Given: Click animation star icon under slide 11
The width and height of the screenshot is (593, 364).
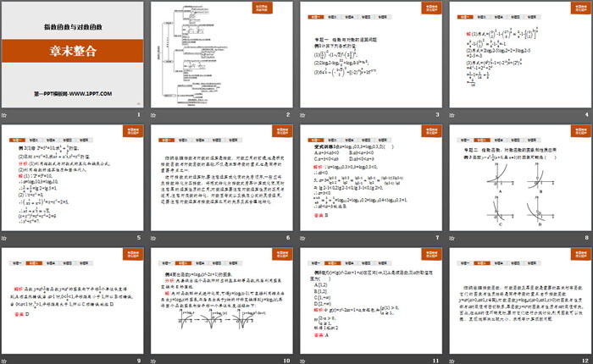Looking at the screenshot, I should tap(302, 361).
